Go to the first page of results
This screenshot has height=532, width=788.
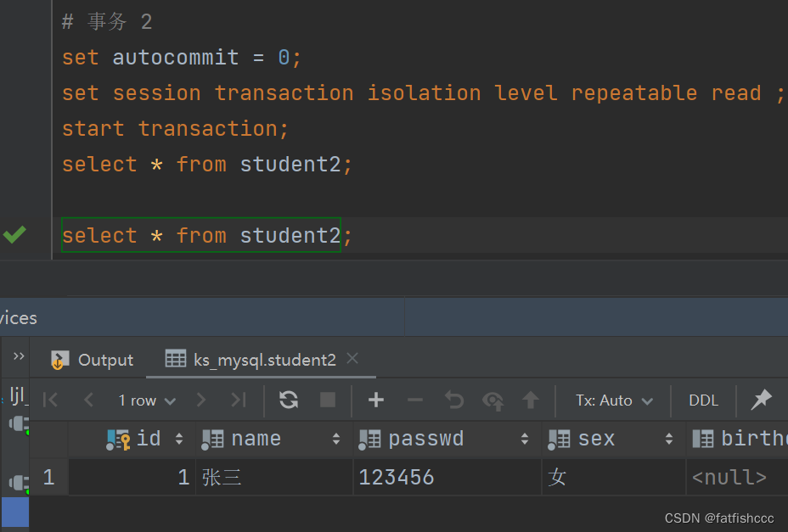coord(50,400)
